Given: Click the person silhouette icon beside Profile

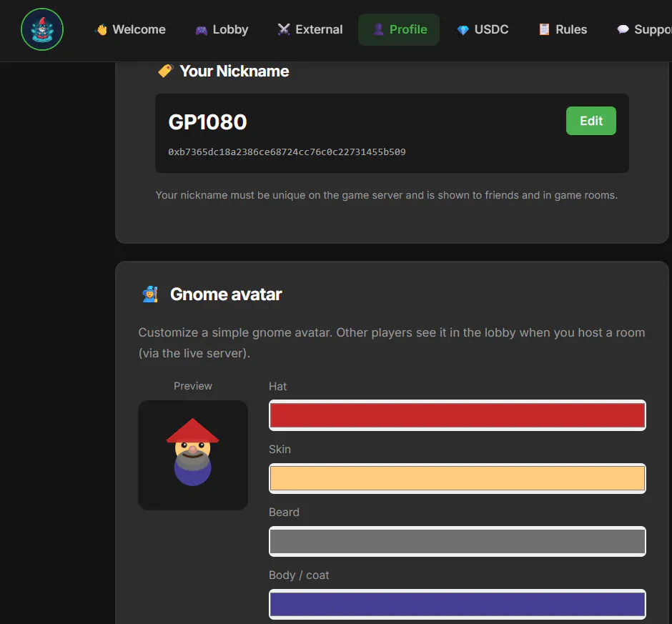Looking at the screenshot, I should pos(378,29).
